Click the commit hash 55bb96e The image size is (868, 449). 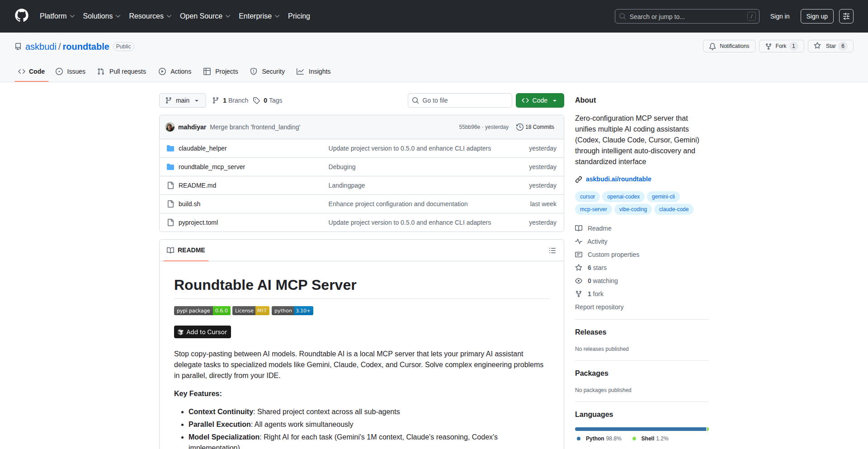pos(469,127)
